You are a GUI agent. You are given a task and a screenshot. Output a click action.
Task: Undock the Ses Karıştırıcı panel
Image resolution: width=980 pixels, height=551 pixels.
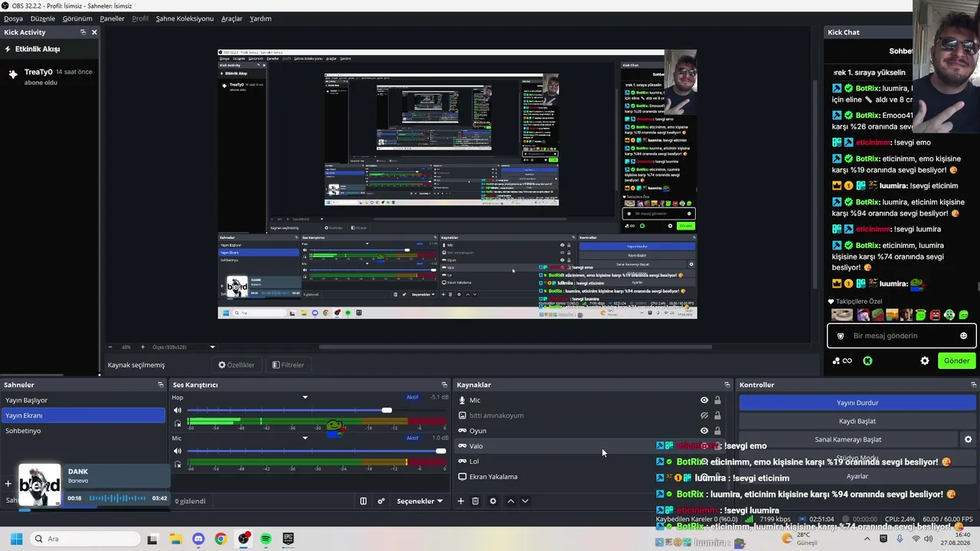pyautogui.click(x=444, y=385)
